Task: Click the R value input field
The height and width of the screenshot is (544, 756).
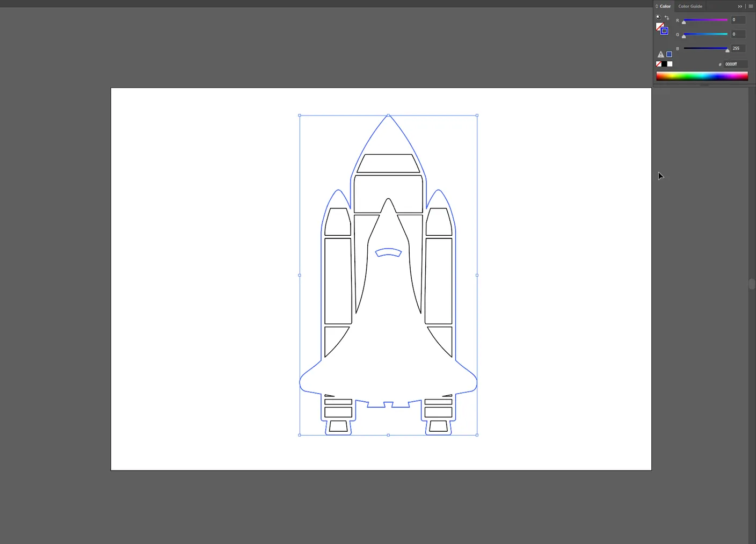Action: tap(738, 20)
